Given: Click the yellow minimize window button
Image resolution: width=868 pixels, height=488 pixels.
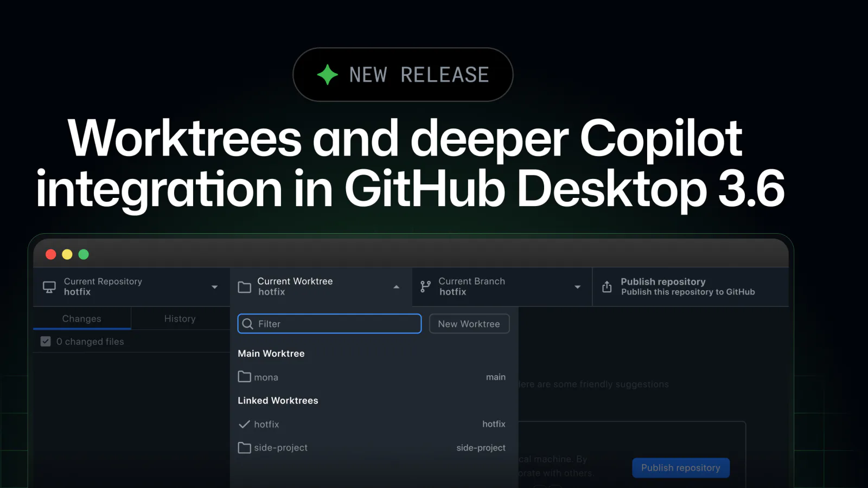Looking at the screenshot, I should pos(67,254).
